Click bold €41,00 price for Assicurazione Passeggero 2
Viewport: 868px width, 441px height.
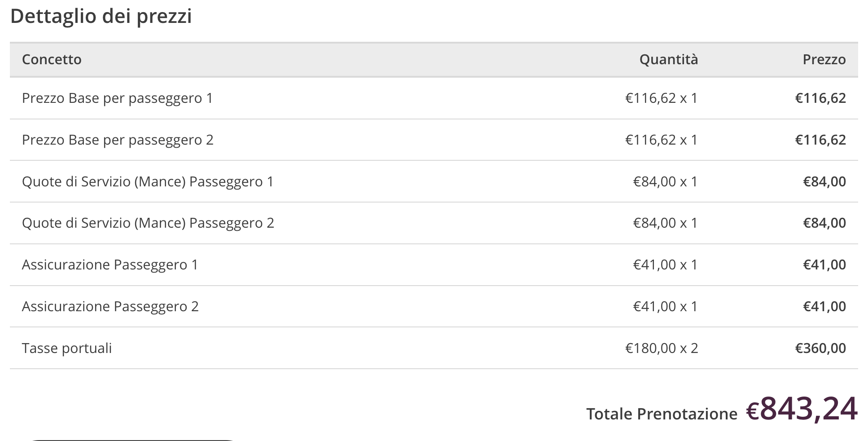click(824, 307)
